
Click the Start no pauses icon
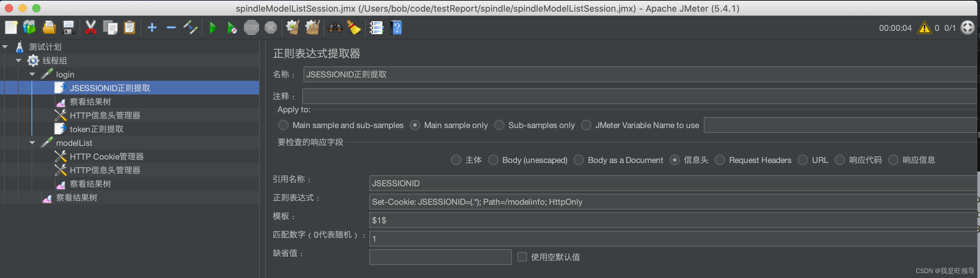tap(232, 28)
